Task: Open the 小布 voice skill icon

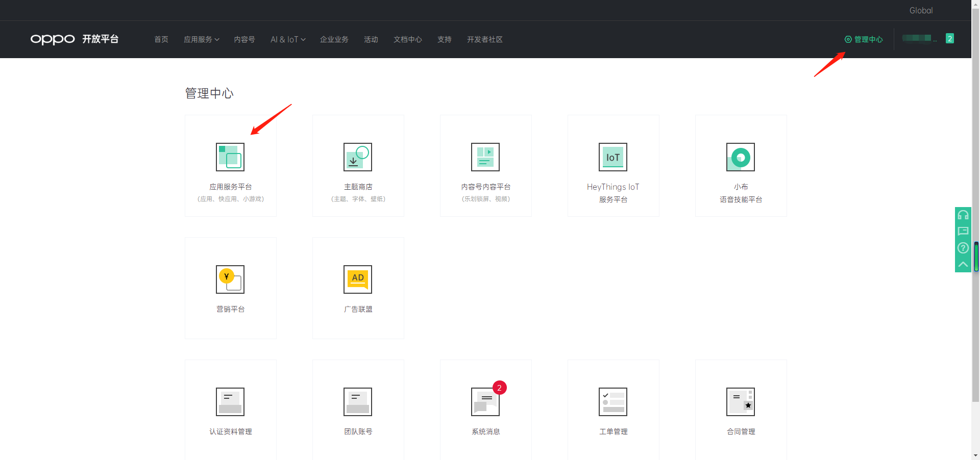Action: 741,157
